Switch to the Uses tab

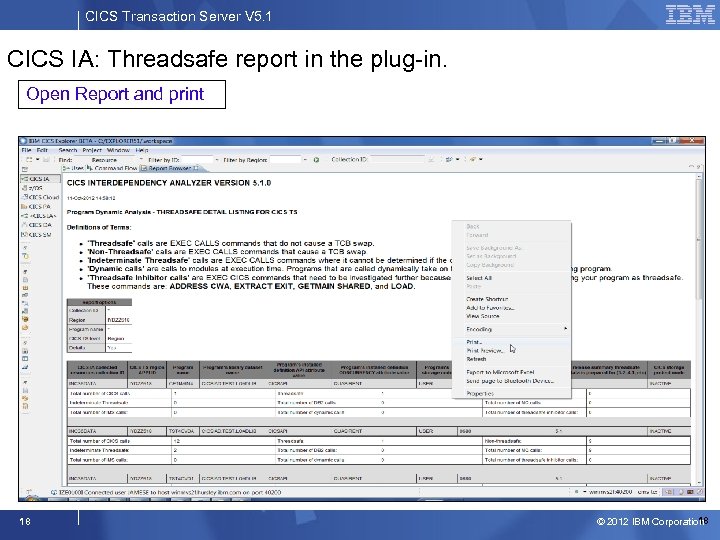pos(75,169)
